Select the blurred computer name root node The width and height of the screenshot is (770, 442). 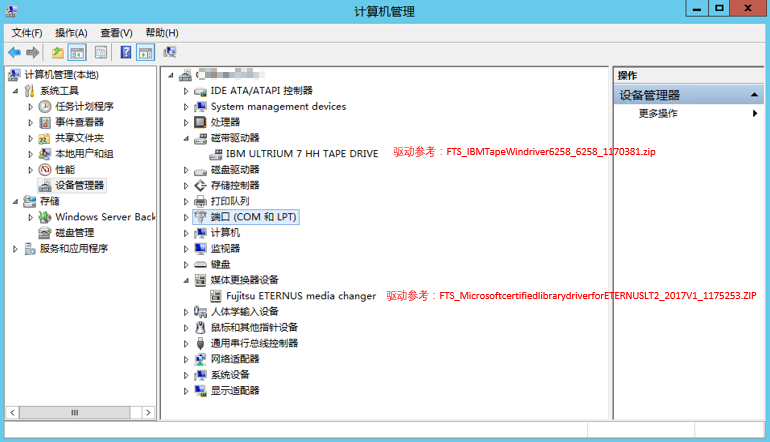[230, 75]
